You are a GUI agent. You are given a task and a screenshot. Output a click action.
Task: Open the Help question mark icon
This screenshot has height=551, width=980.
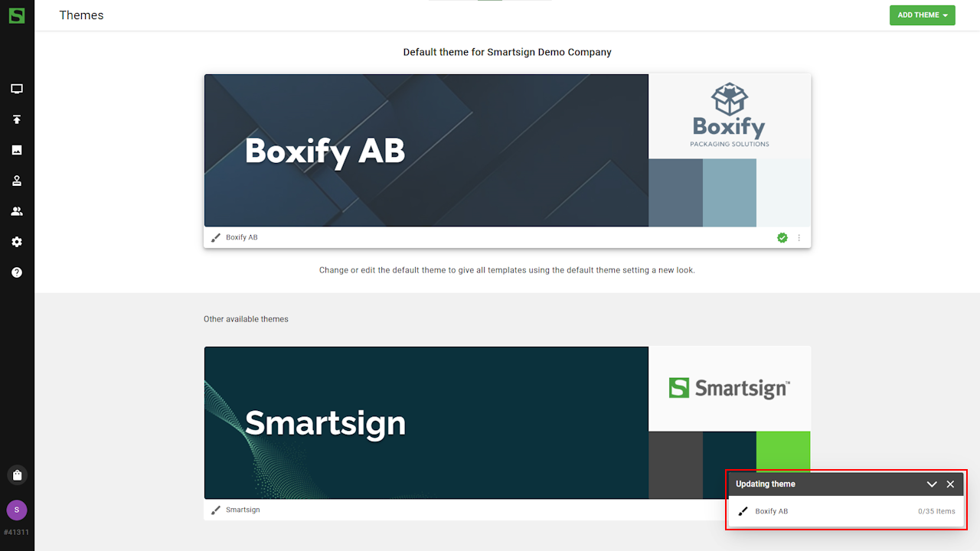(x=17, y=272)
